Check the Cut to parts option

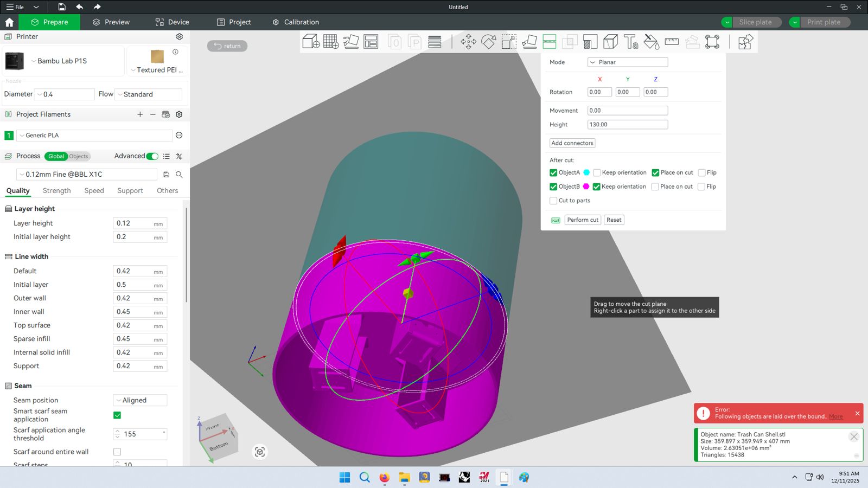pyautogui.click(x=553, y=201)
